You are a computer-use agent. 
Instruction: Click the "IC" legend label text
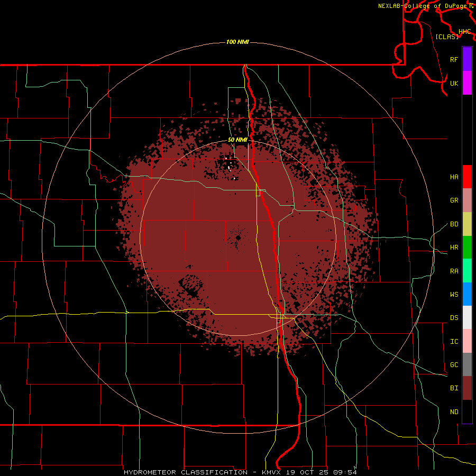coord(454,341)
